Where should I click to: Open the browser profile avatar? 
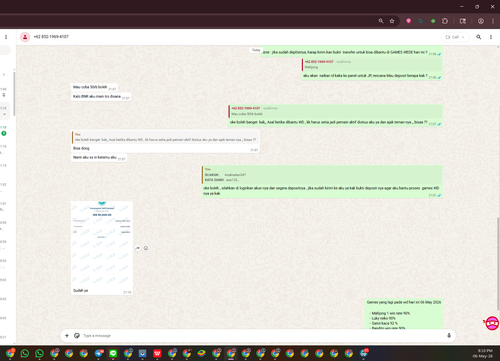(x=481, y=21)
